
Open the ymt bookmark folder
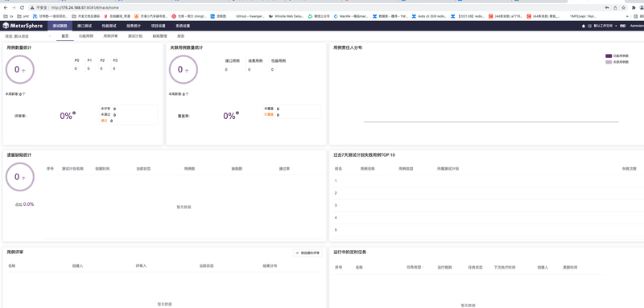click(23, 16)
